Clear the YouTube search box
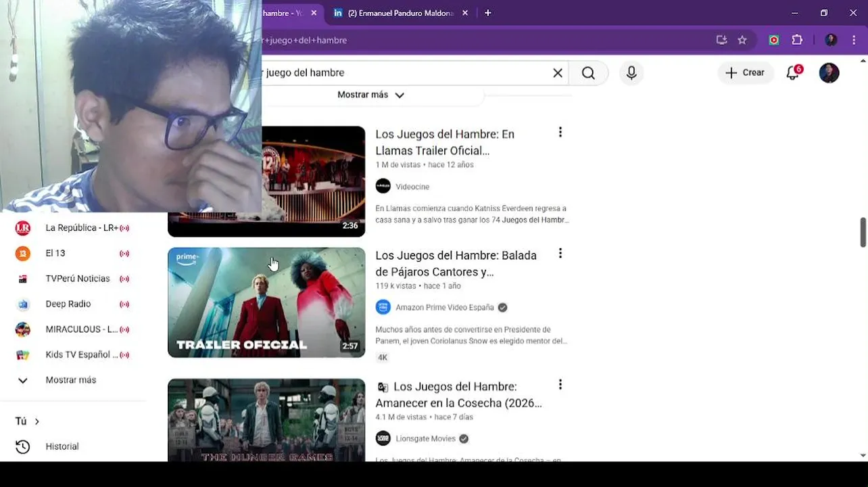This screenshot has height=487, width=868. [x=558, y=73]
